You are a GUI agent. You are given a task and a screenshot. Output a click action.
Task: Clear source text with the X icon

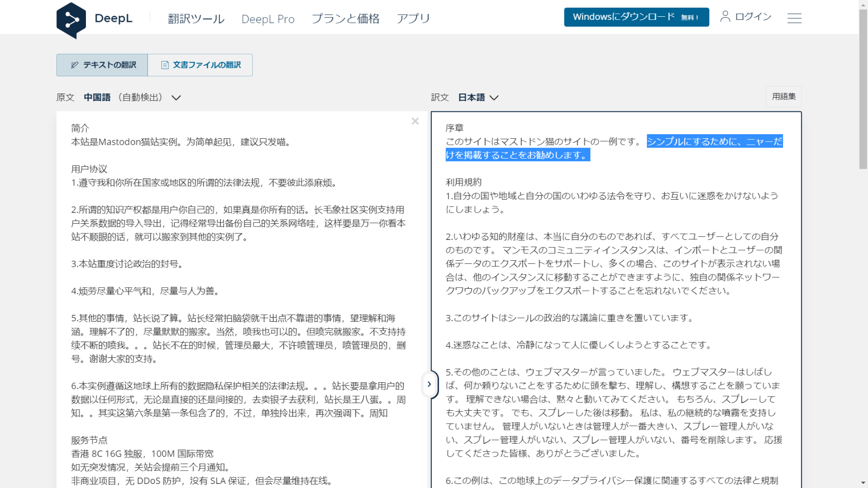(x=415, y=121)
